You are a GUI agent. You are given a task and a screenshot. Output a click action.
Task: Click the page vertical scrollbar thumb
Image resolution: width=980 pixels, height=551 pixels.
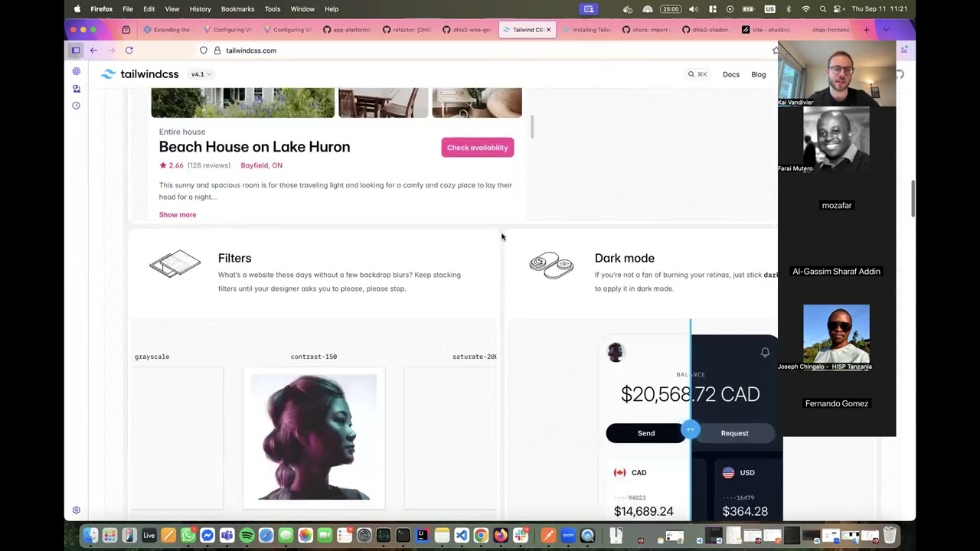(x=913, y=199)
